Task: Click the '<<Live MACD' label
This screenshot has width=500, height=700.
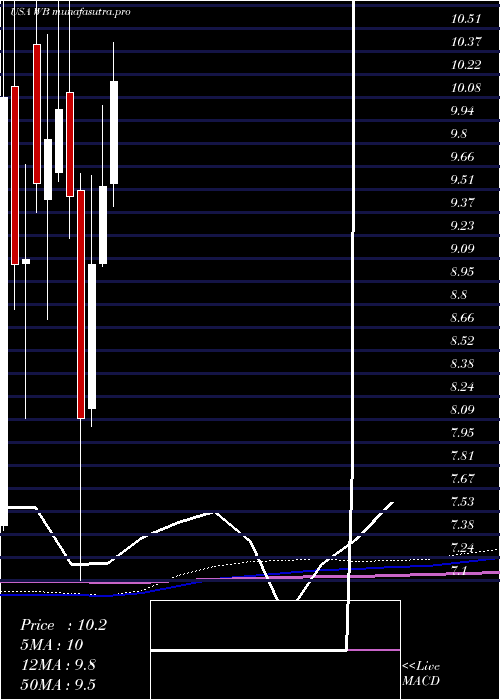Action: pos(421,673)
